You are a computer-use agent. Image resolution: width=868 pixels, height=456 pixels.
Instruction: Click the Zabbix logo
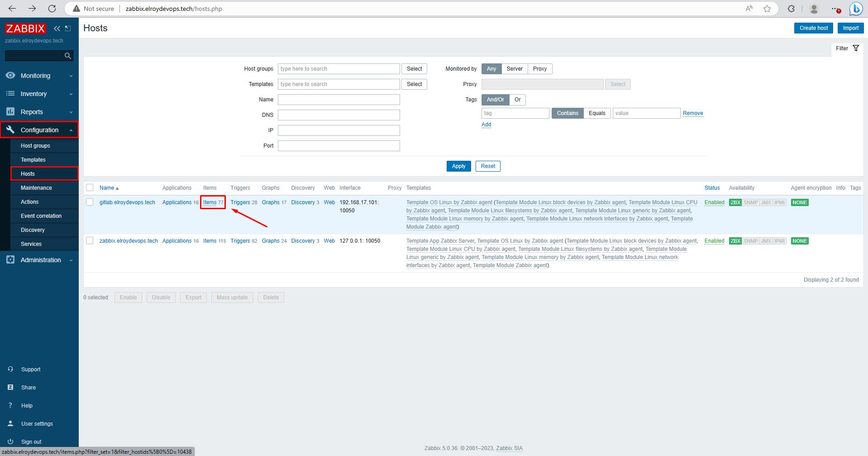pyautogui.click(x=25, y=29)
